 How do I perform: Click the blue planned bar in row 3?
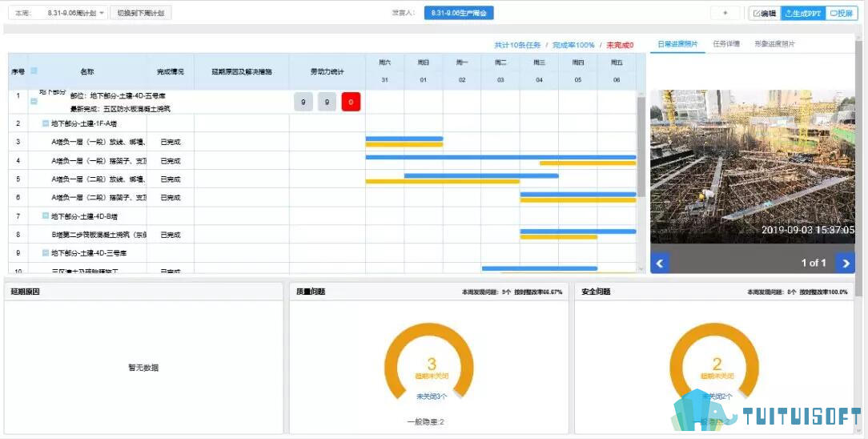coord(404,139)
